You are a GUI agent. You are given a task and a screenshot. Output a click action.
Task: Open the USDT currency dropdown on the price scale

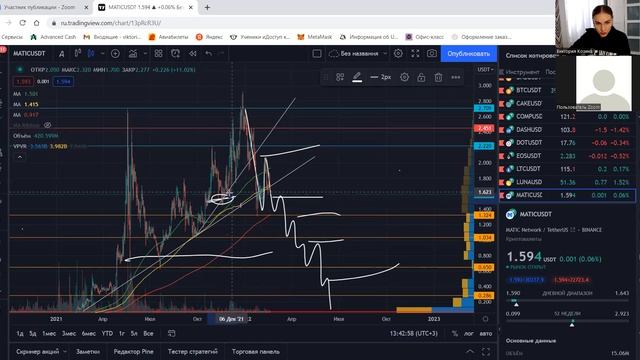pos(485,70)
